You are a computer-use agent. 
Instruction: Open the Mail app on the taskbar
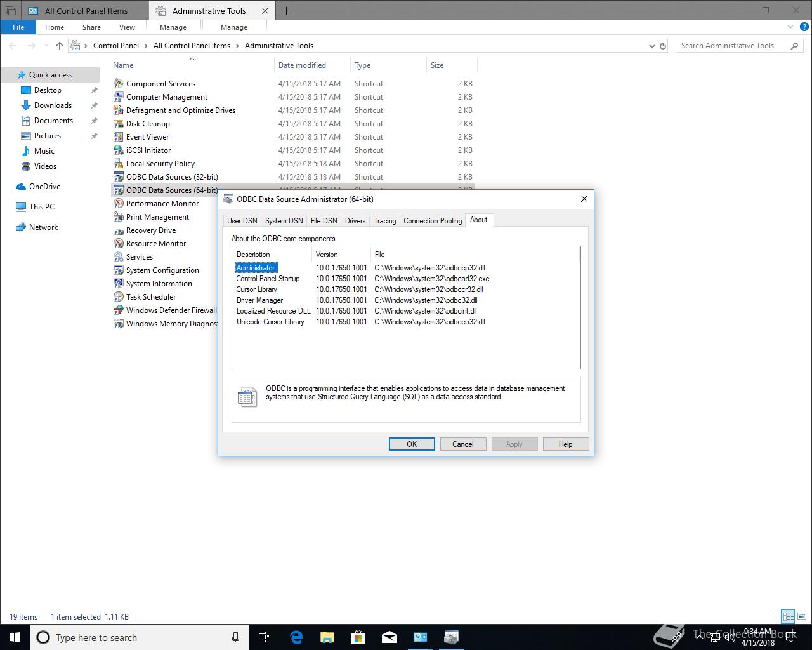click(x=389, y=637)
